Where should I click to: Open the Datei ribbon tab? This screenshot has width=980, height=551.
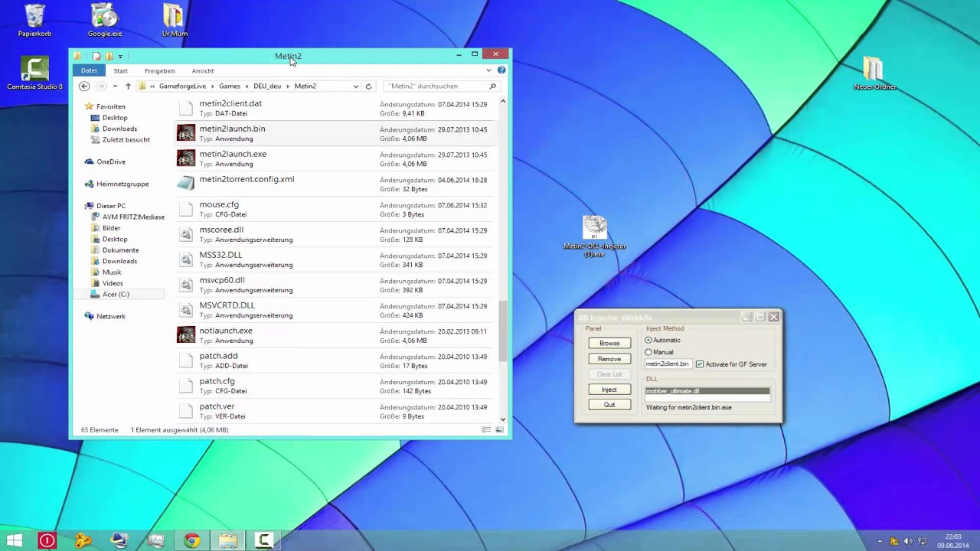pyautogui.click(x=89, y=70)
